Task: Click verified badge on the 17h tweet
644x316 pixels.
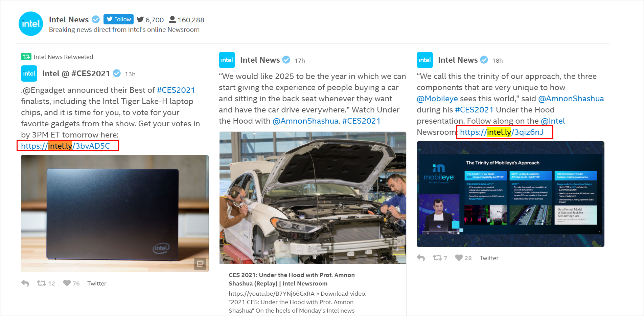Action: (286, 60)
